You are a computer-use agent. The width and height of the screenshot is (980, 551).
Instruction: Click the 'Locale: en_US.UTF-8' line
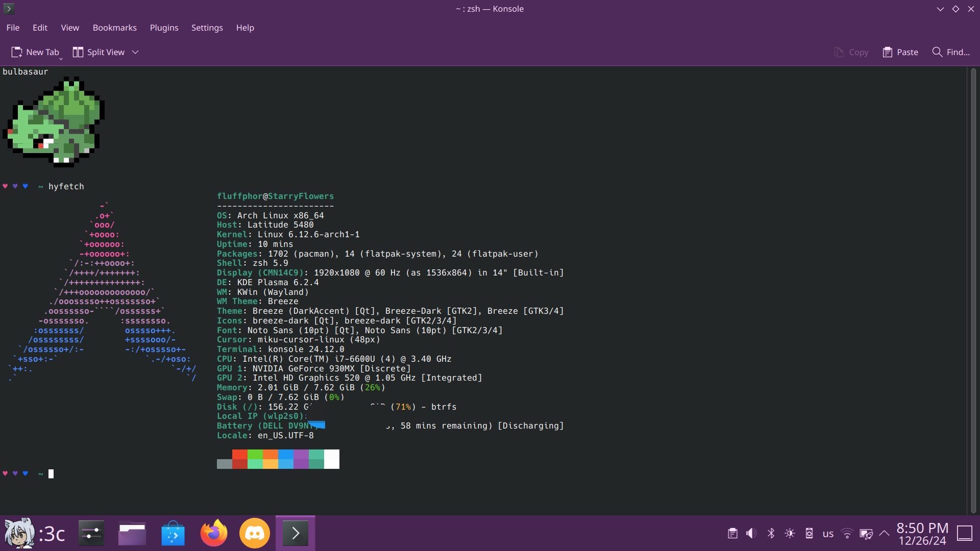(265, 436)
